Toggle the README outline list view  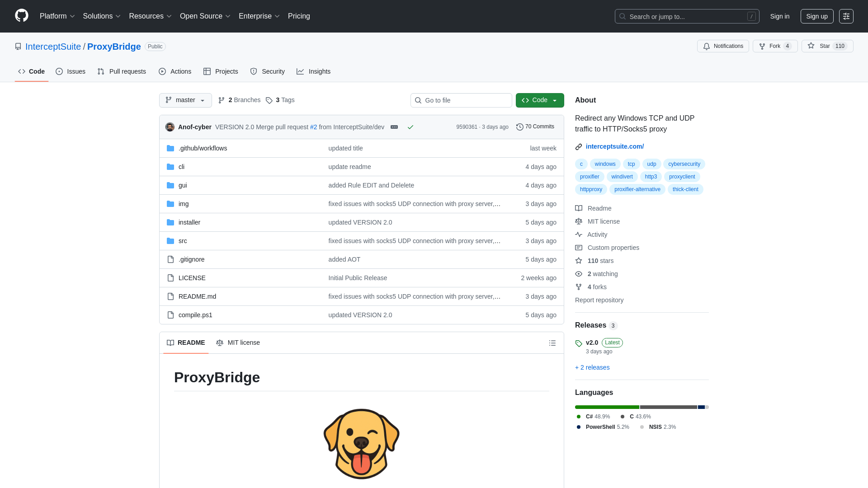click(x=552, y=343)
